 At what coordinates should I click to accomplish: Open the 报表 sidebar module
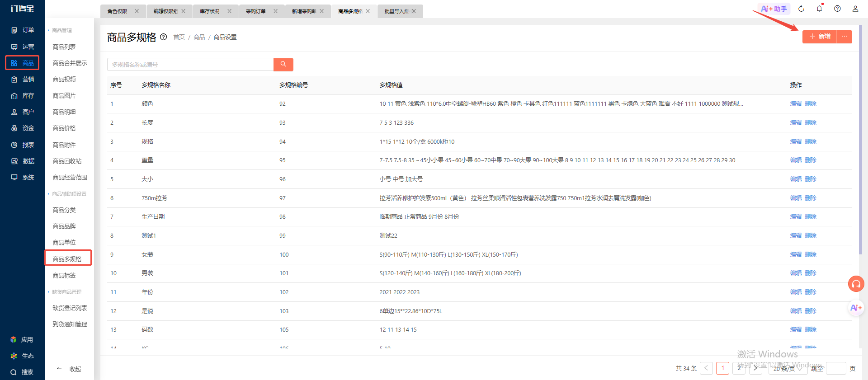point(22,145)
